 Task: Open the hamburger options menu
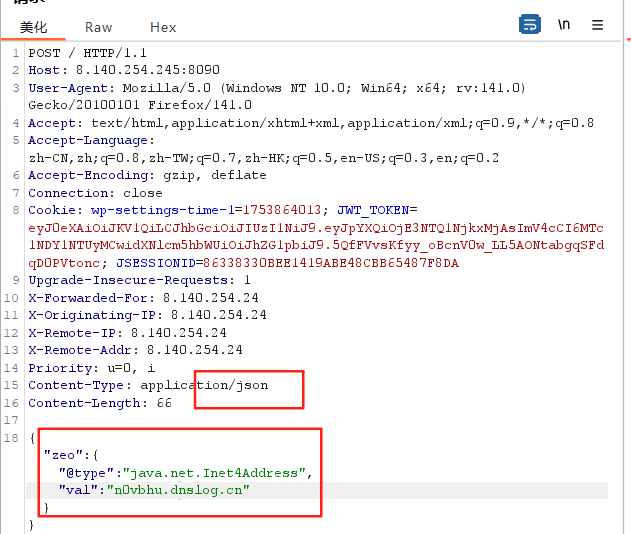coord(598,25)
